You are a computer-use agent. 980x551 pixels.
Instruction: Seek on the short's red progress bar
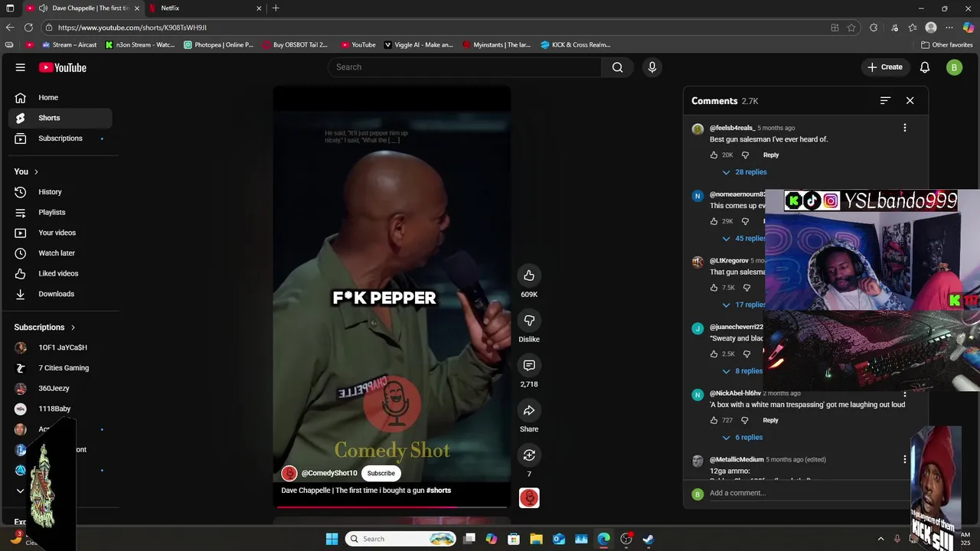392,506
